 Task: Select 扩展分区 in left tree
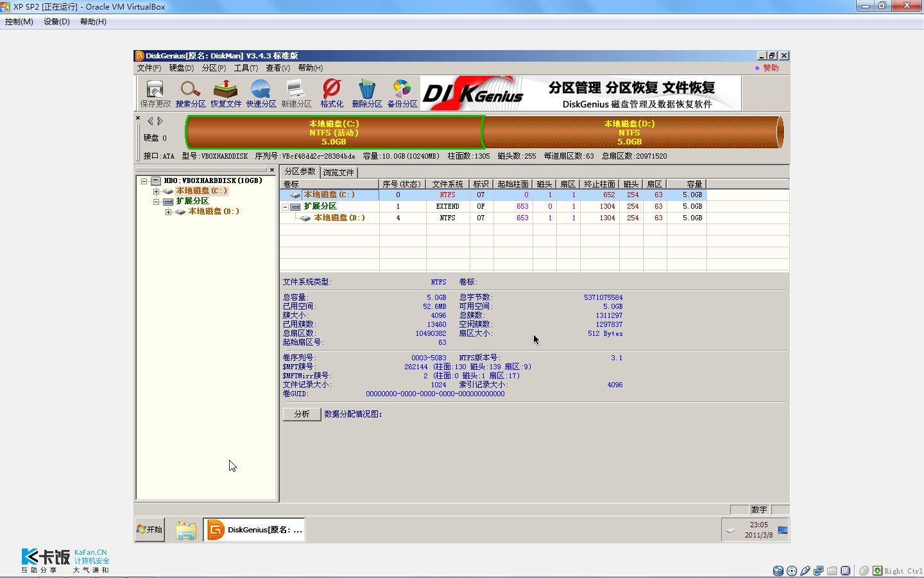(x=193, y=202)
